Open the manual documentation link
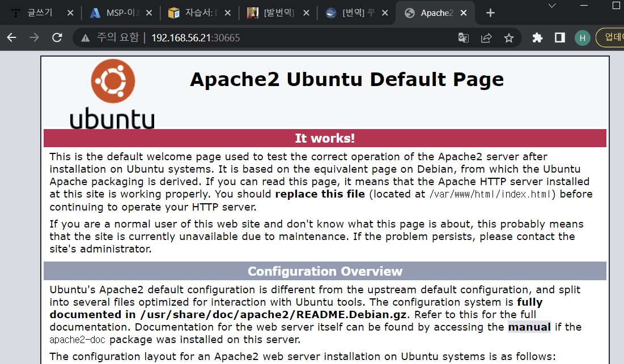This screenshot has width=624, height=364. (529, 327)
